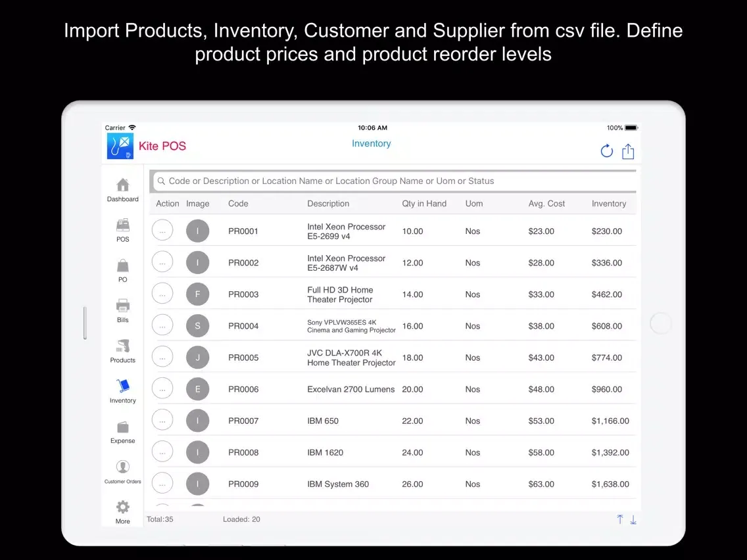Select JVC DLA-X700R 4K description

tap(352, 358)
